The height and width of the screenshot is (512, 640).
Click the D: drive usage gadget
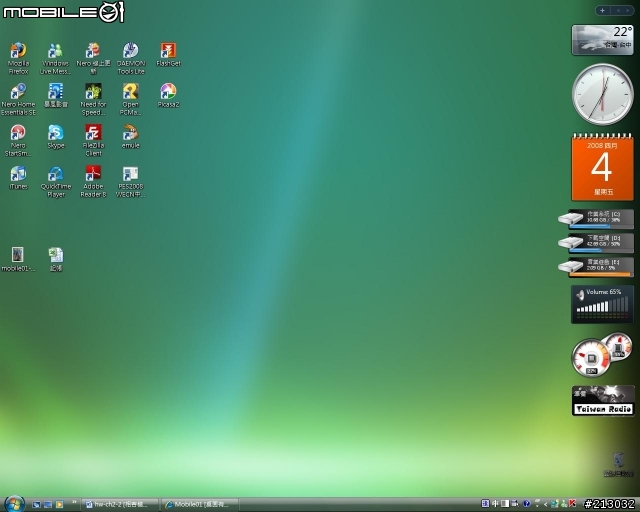596,243
